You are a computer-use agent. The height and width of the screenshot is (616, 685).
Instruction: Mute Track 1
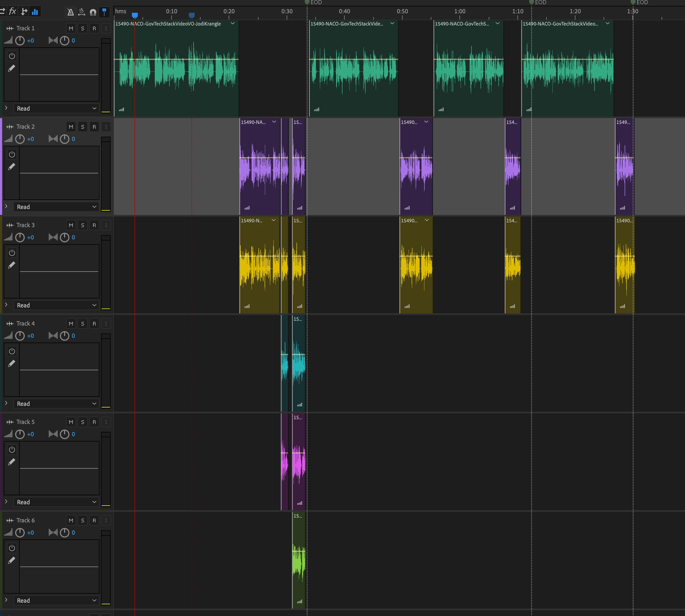[71, 28]
